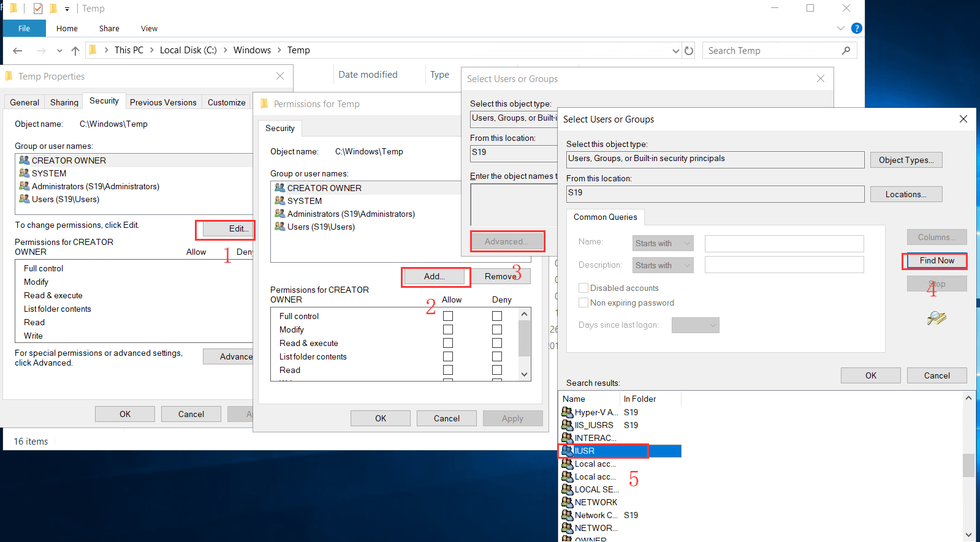Click the magnifier icon in Search Temp box
Image resolution: width=980 pixels, height=542 pixels.
click(x=846, y=51)
